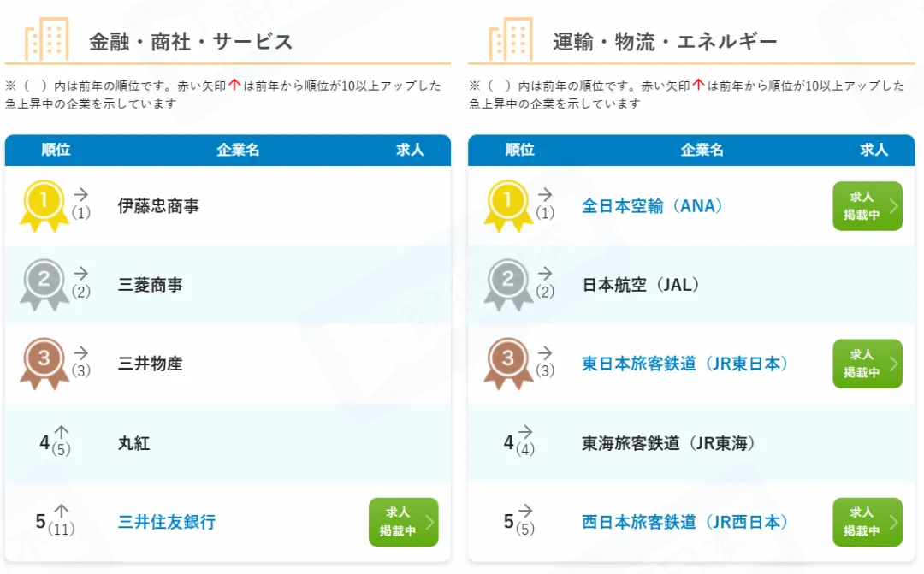Click the right arrow in the 三菱商事 row
The width and height of the screenshot is (924, 574).
click(x=80, y=273)
